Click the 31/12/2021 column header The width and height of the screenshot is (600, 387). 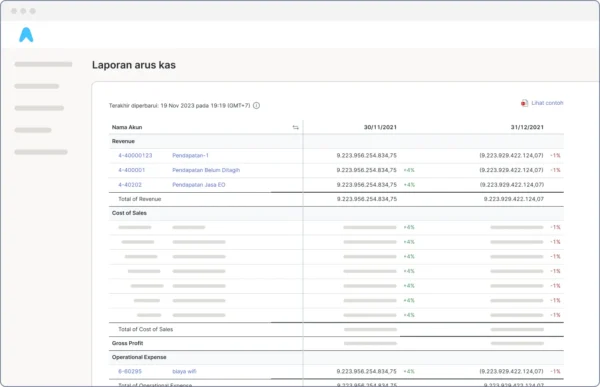(x=527, y=127)
